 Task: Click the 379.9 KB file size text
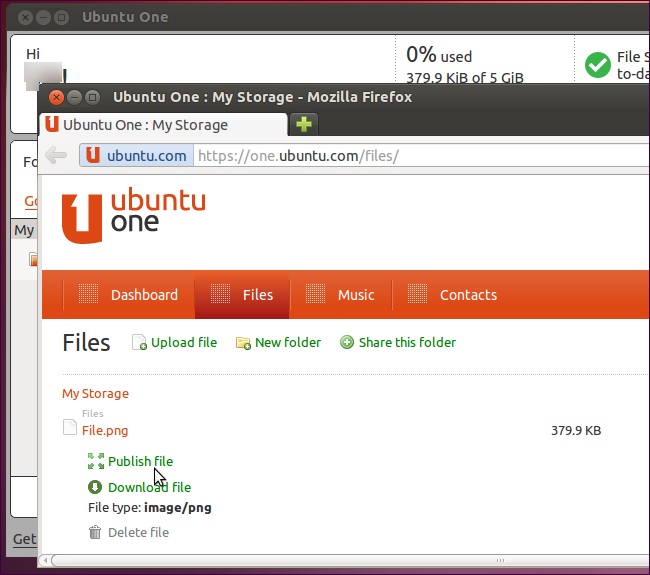tap(576, 431)
